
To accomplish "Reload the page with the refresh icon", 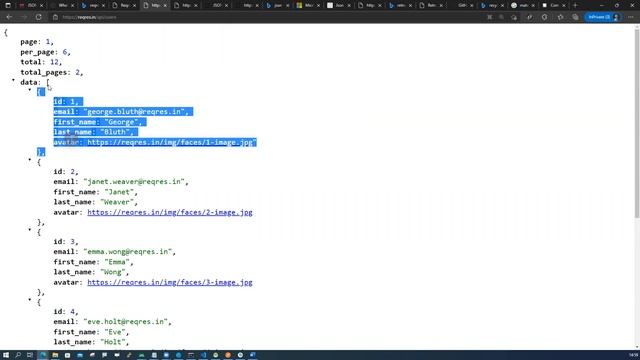I will tap(38, 17).
